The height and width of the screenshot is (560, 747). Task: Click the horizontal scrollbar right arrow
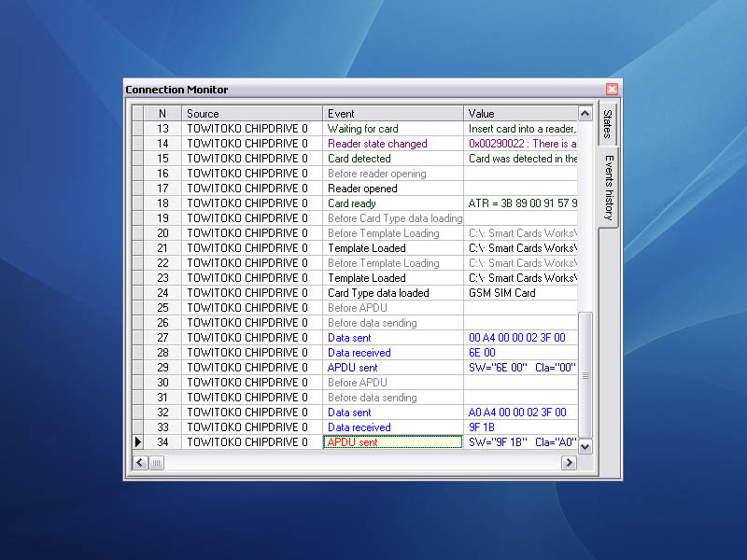(x=571, y=462)
